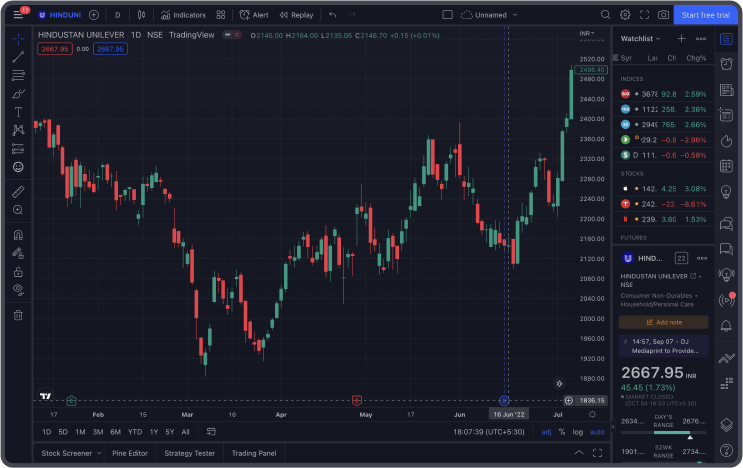Open the Watchlist dropdown menu
Screen dimensions: 743x468
coord(640,38)
